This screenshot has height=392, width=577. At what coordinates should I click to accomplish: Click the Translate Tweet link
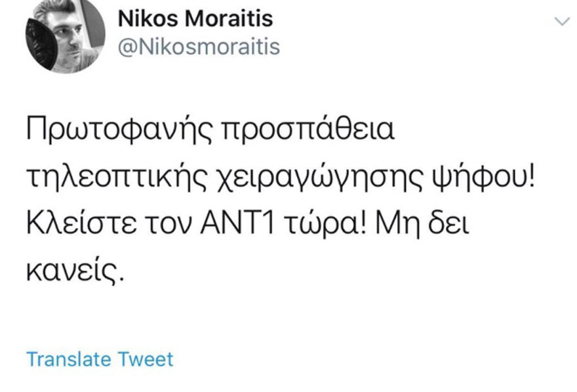coord(100,359)
